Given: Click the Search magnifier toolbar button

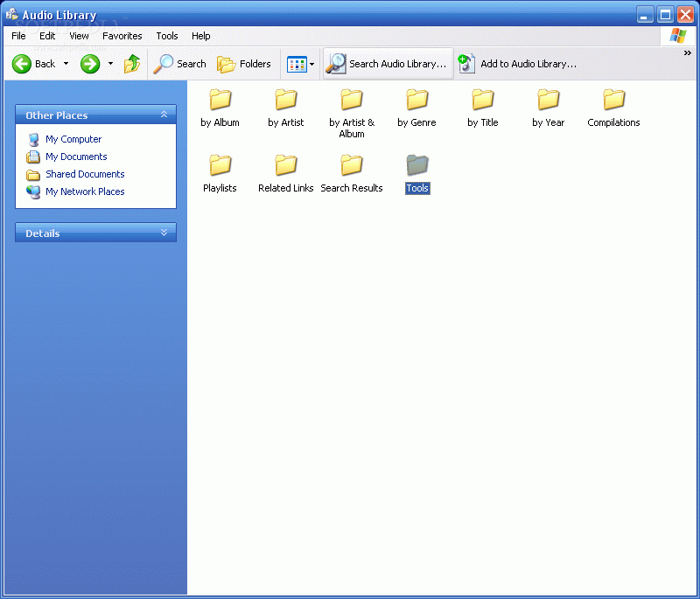Looking at the screenshot, I should click(x=179, y=64).
